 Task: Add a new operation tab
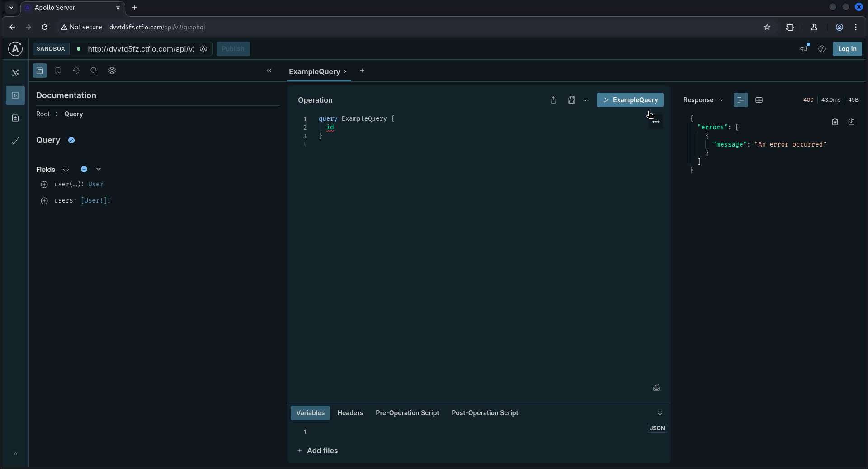coord(362,71)
